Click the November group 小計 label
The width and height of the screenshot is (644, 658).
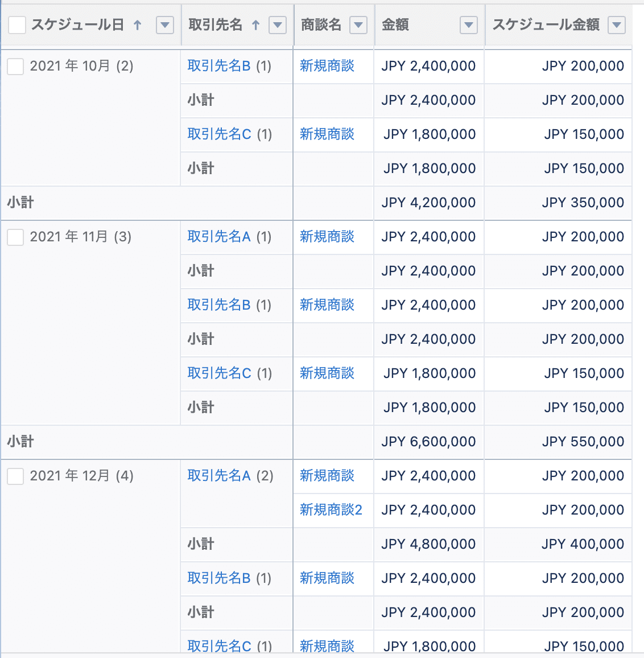[x=20, y=442]
